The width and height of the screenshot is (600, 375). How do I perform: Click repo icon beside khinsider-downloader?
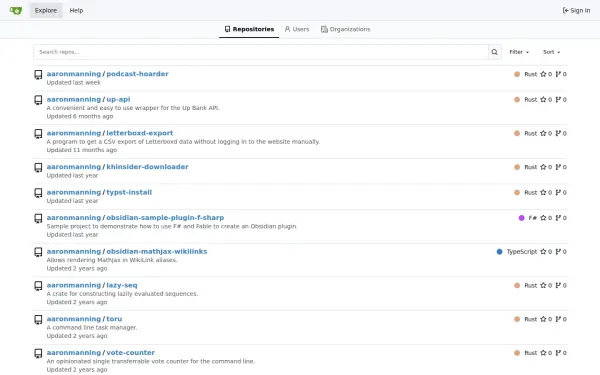pos(38,167)
